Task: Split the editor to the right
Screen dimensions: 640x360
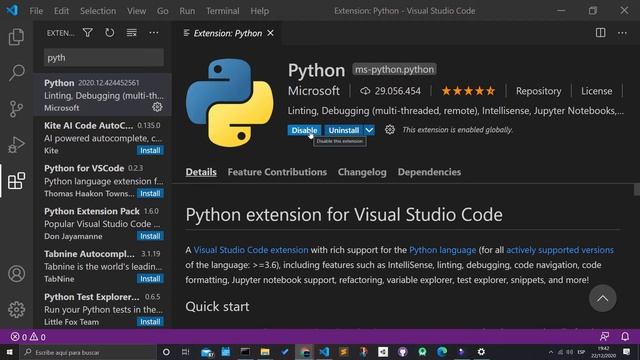Action: pyautogui.click(x=600, y=33)
